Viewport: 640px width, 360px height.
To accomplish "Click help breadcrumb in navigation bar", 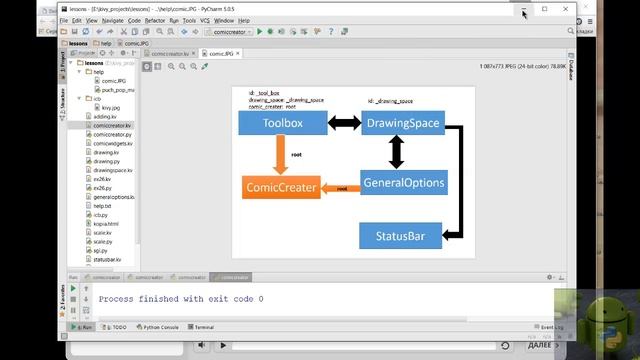I will [102, 43].
